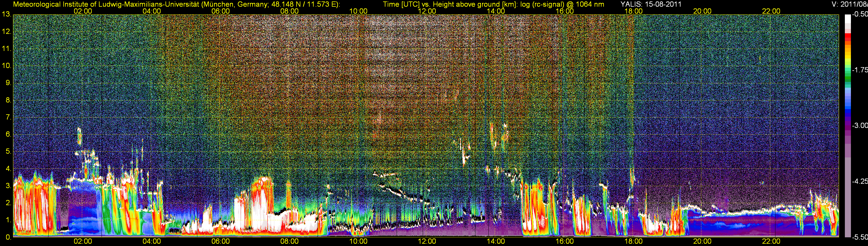868x246 pixels.
Task: Click the -3.00 color scale value
Action: pos(860,125)
